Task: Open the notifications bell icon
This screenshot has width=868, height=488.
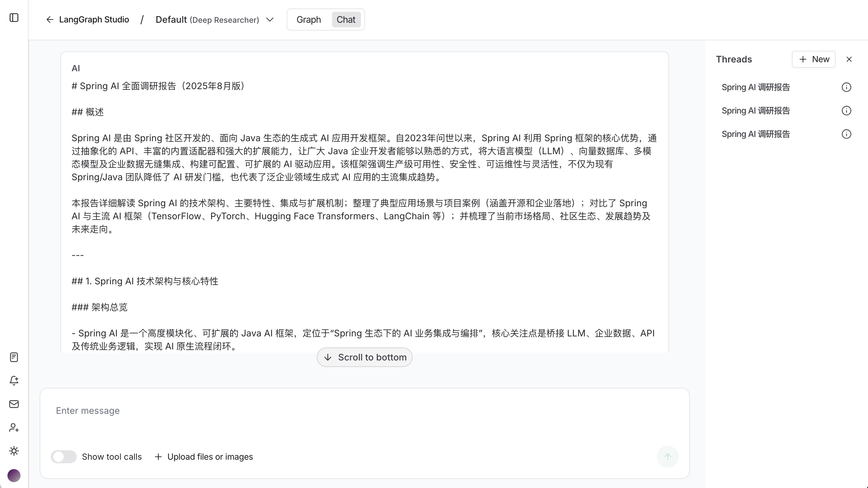Action: pos(14,380)
